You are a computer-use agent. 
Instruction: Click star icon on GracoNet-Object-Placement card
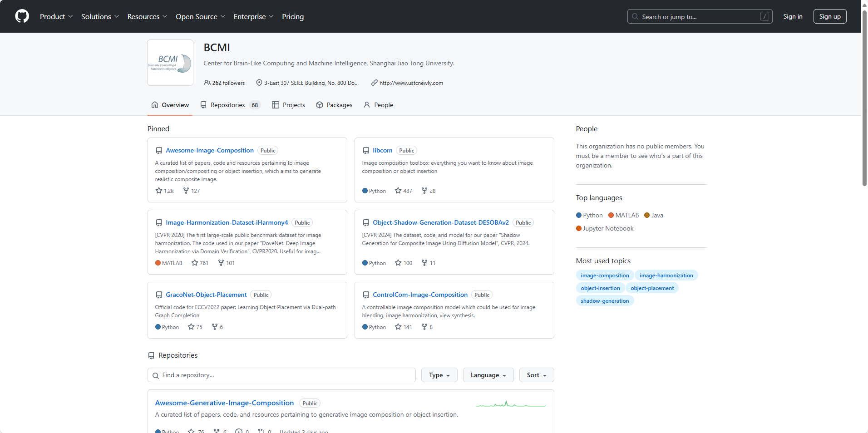191,327
